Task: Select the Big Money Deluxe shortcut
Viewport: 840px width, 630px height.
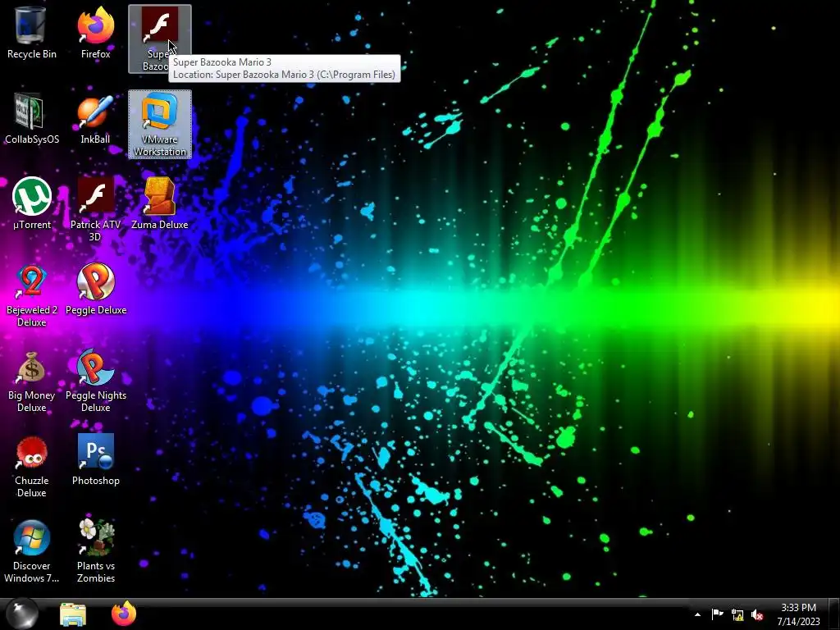Action: [x=32, y=381]
